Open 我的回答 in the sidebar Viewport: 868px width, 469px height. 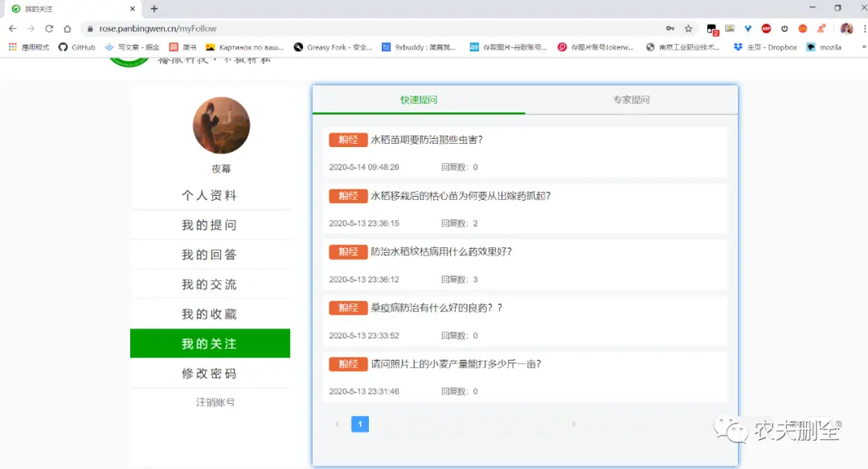210,255
